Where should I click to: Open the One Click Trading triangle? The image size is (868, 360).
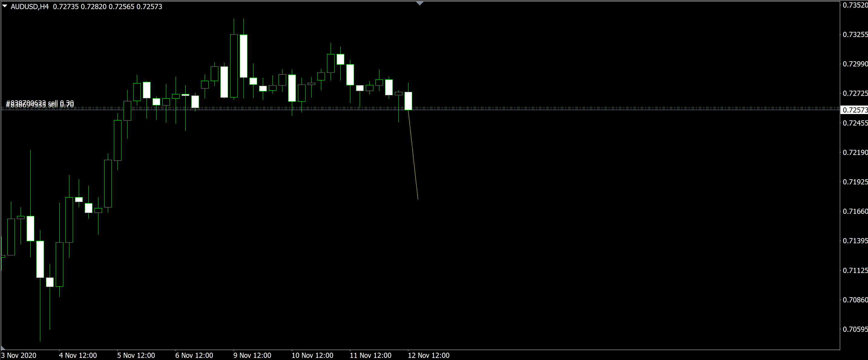coord(5,6)
